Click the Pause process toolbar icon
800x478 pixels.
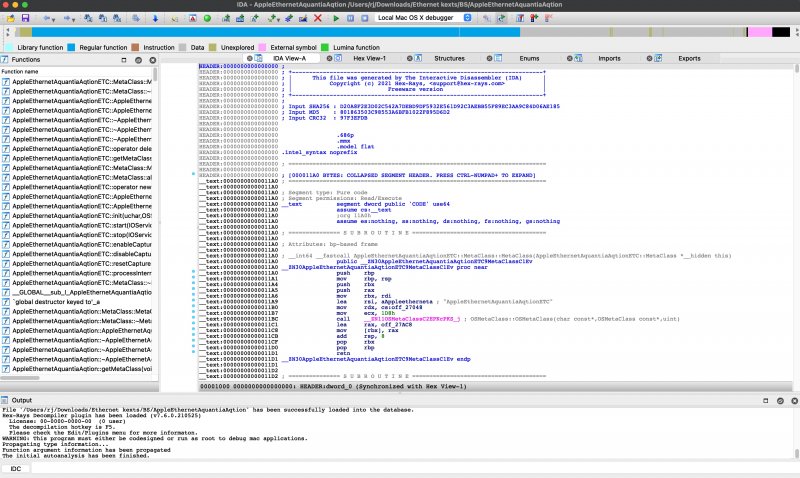[x=349, y=18]
